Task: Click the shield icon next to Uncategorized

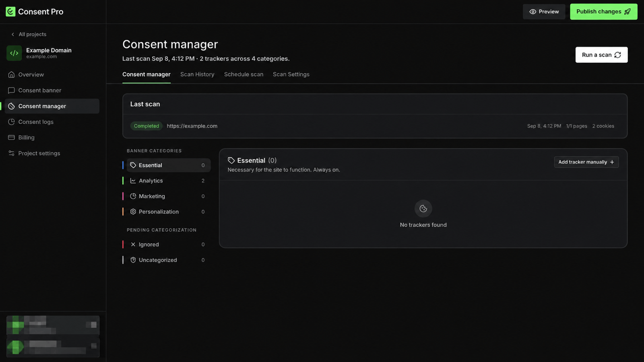Action: (133, 260)
